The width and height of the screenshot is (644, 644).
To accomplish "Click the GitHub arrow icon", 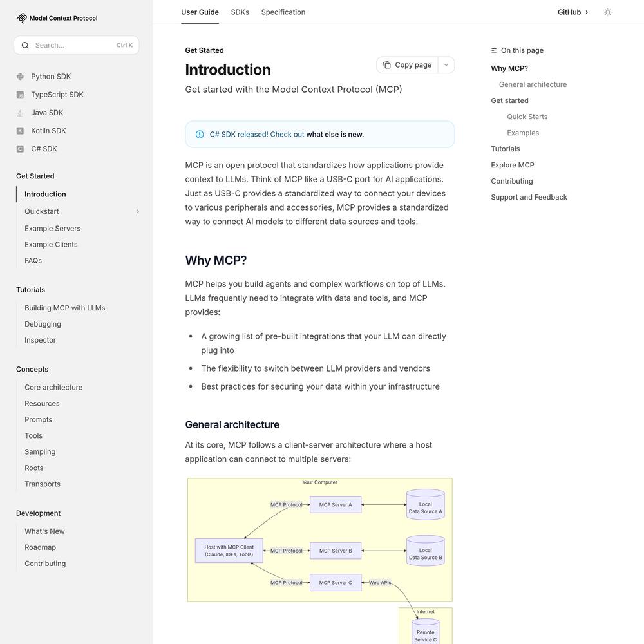I will pyautogui.click(x=587, y=12).
